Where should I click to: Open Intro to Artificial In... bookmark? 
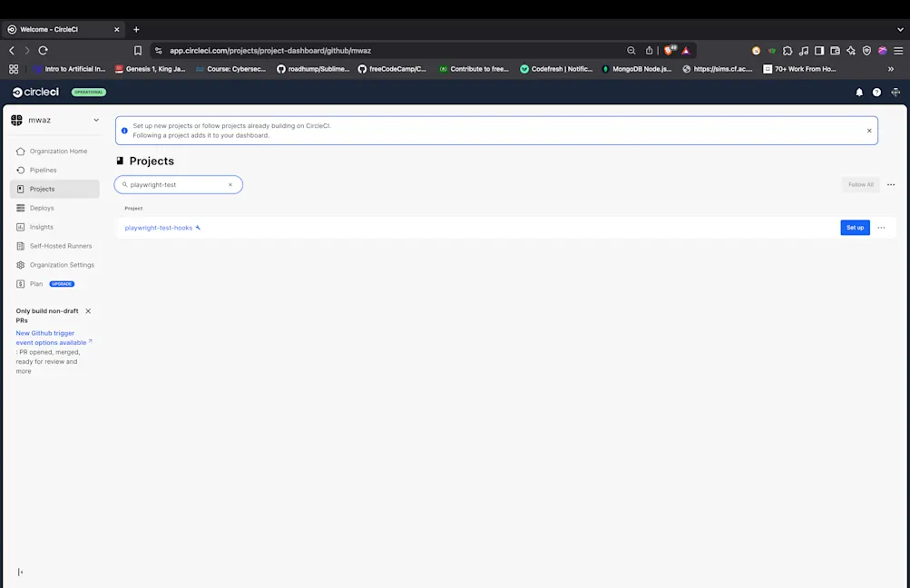(x=69, y=69)
